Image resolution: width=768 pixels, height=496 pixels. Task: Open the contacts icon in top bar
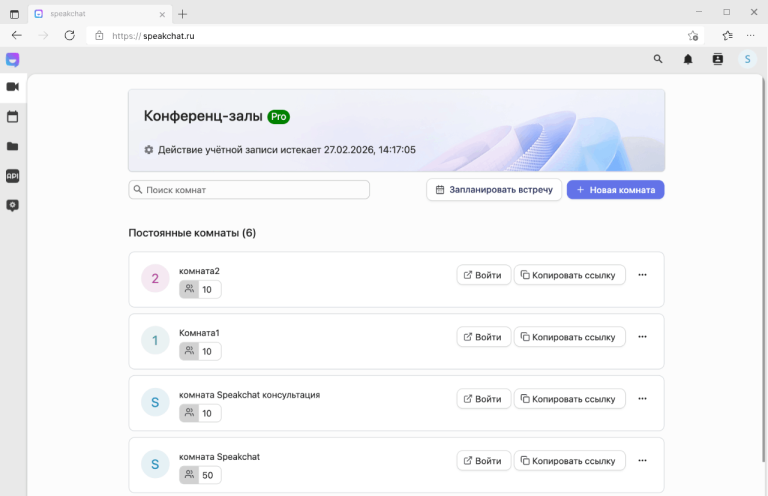pos(717,59)
